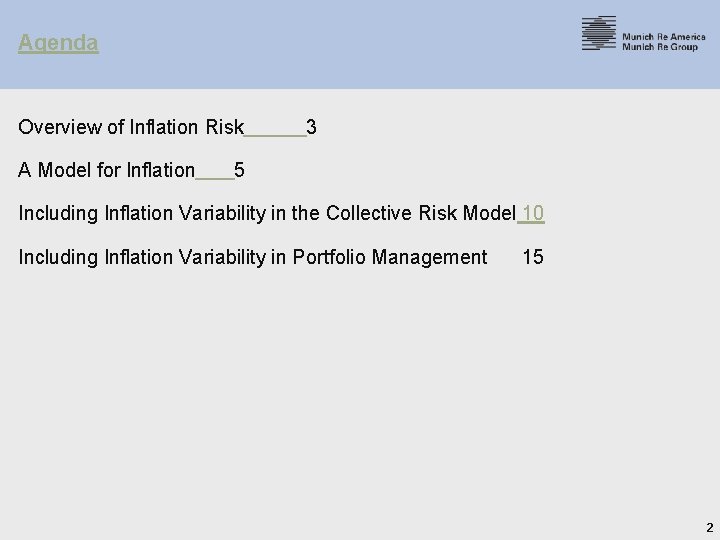Click the Munich Re striped logo icon
This screenshot has height=540, width=720.
click(x=599, y=33)
